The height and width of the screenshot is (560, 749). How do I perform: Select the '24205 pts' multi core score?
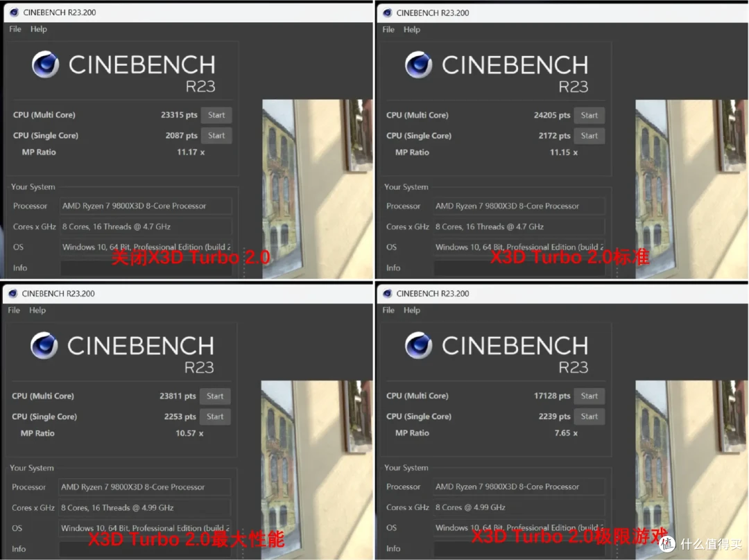click(552, 116)
